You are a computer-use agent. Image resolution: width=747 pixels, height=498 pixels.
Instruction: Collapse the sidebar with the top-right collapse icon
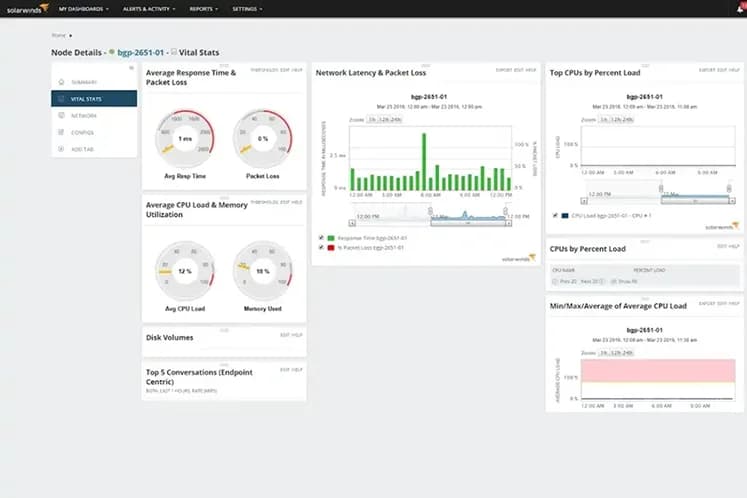(x=131, y=68)
